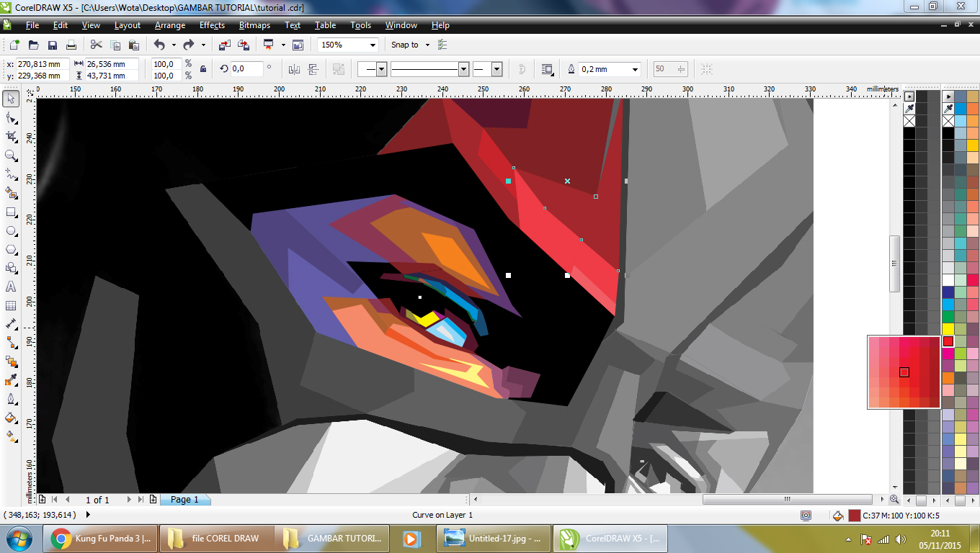This screenshot has width=980, height=553.
Task: Open the Tools menu
Action: (361, 25)
